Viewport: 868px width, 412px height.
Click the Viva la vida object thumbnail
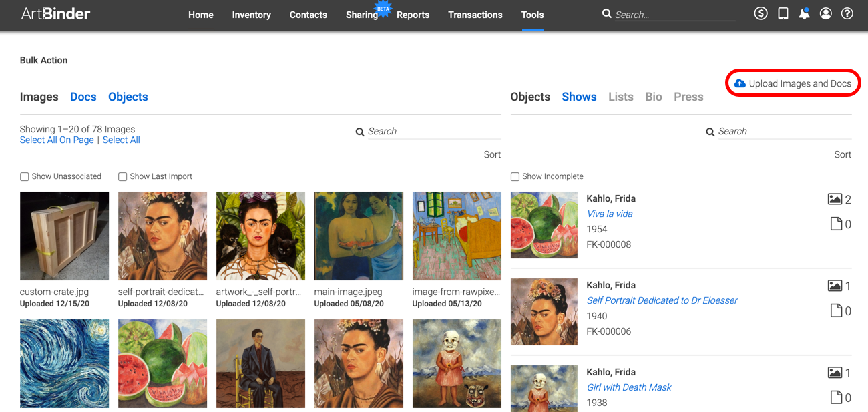tap(544, 225)
